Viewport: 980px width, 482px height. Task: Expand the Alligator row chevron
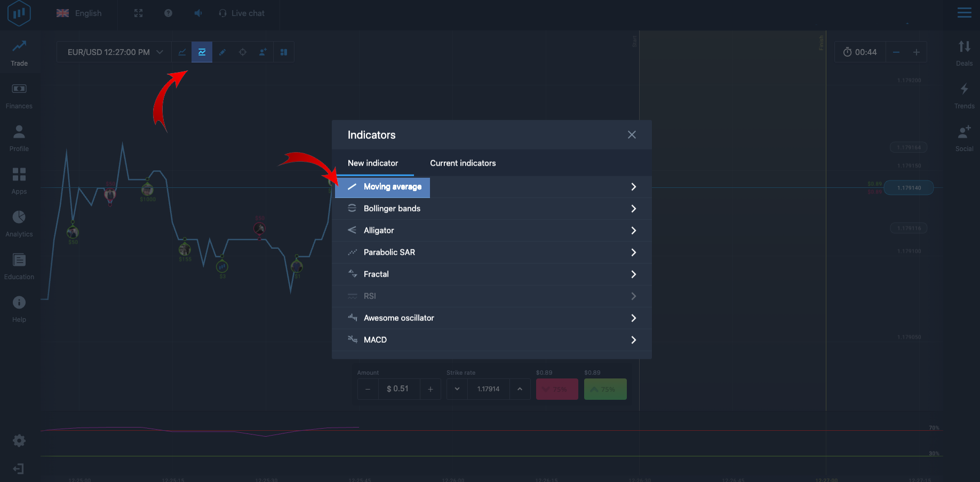click(x=634, y=231)
